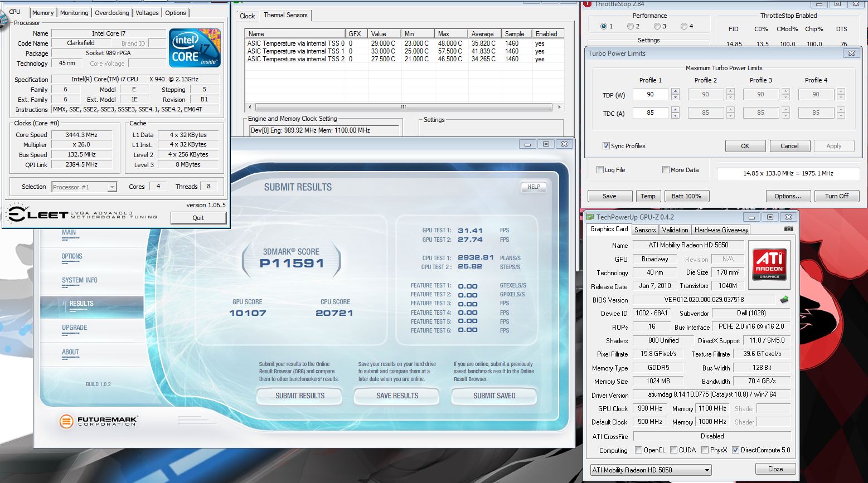Click the Intel Core i7 logo

[195, 47]
